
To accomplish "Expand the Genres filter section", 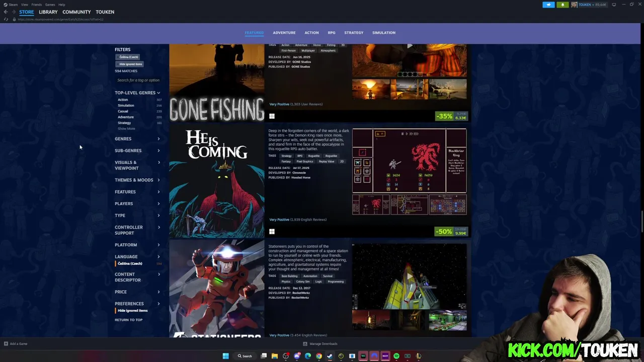I will [137, 139].
